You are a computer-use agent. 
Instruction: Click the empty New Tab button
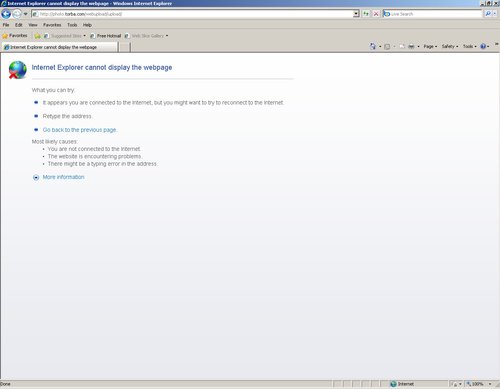[x=125, y=47]
